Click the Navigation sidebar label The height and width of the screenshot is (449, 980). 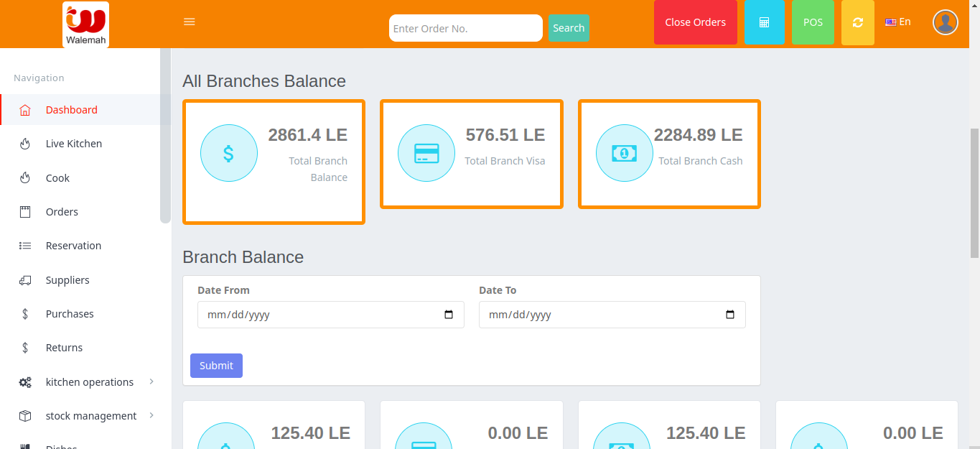(x=39, y=78)
